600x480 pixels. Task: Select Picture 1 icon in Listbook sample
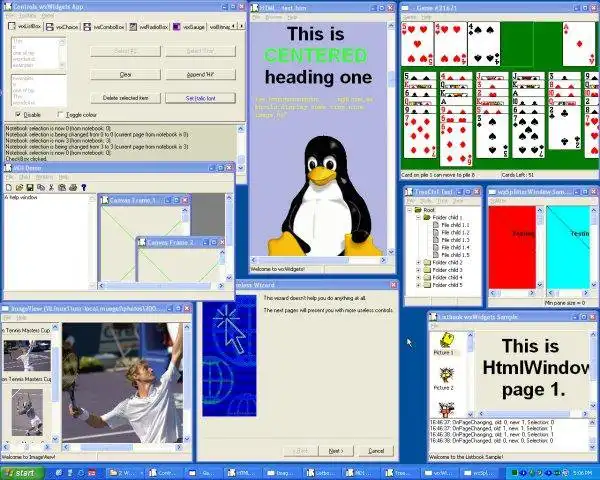coord(446,340)
